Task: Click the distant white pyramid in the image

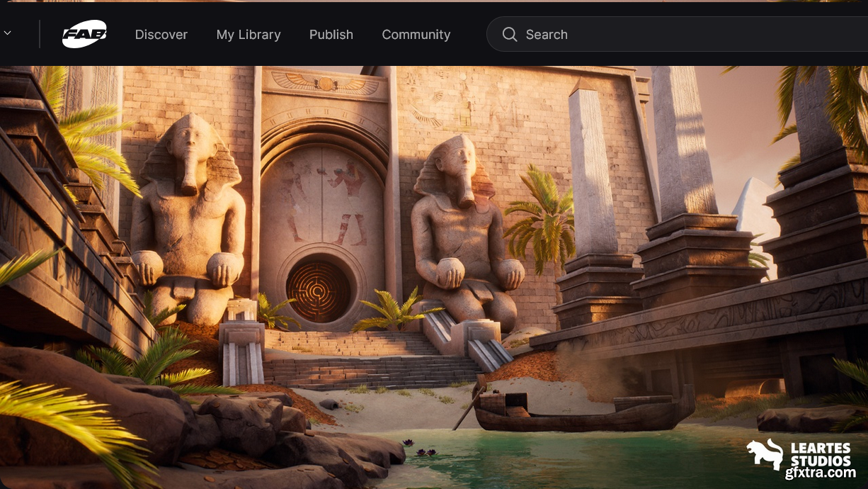Action: (x=750, y=206)
